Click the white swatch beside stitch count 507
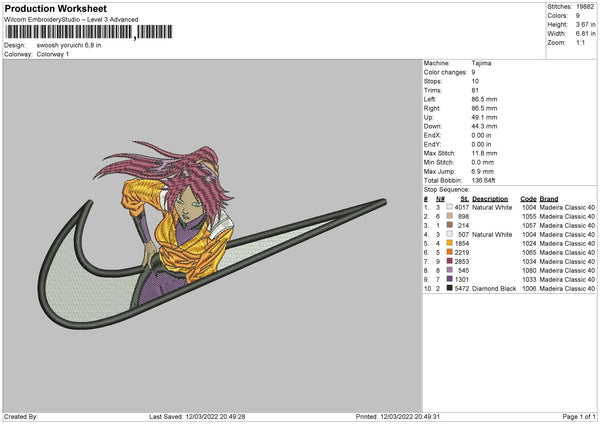This screenshot has height=424, width=600. 449,234
